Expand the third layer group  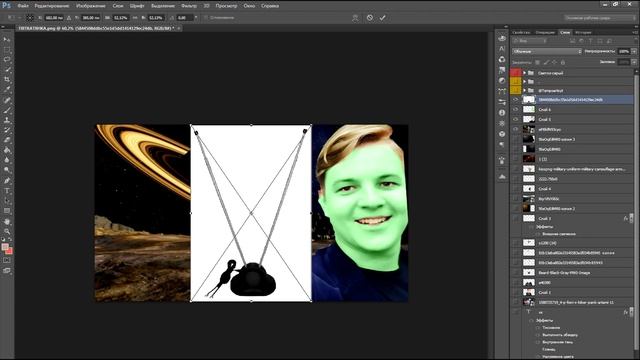click(x=525, y=91)
